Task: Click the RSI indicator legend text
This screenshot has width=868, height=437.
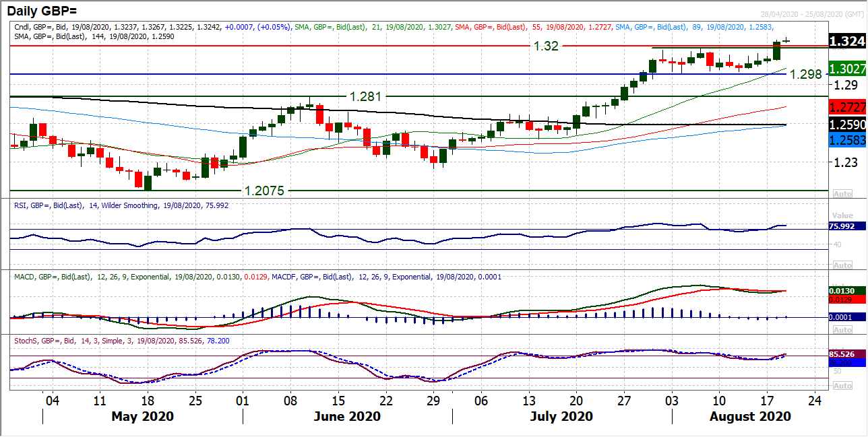Action: (x=121, y=205)
